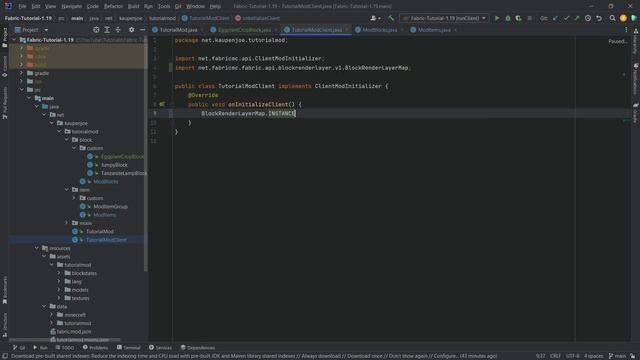Viewport: 640px width, 360px height.
Task: Open the Pull Requests stripe button
Action: point(4,103)
